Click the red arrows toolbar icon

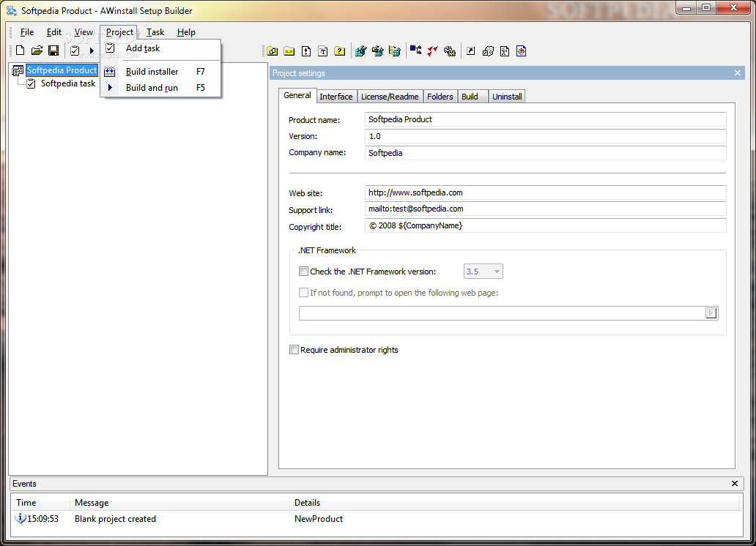432,51
